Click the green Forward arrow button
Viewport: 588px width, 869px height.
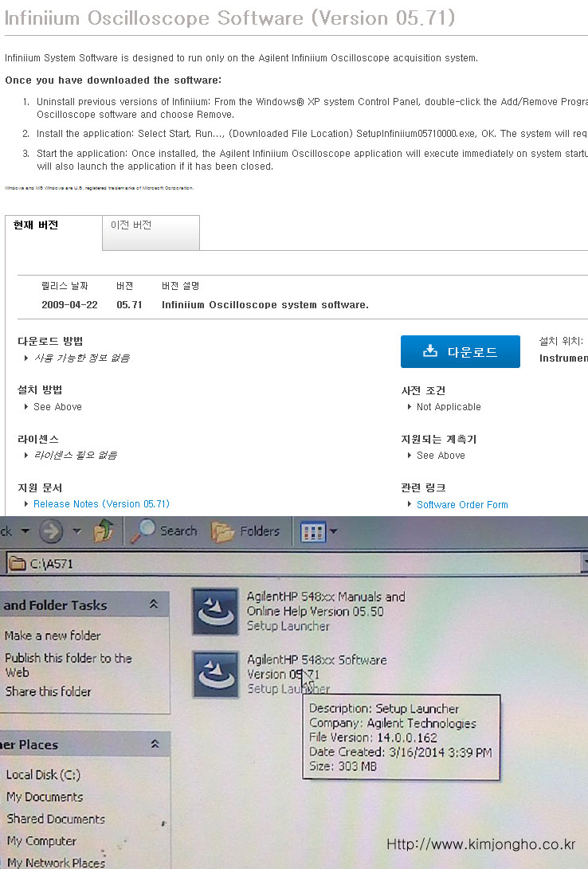tap(50, 531)
